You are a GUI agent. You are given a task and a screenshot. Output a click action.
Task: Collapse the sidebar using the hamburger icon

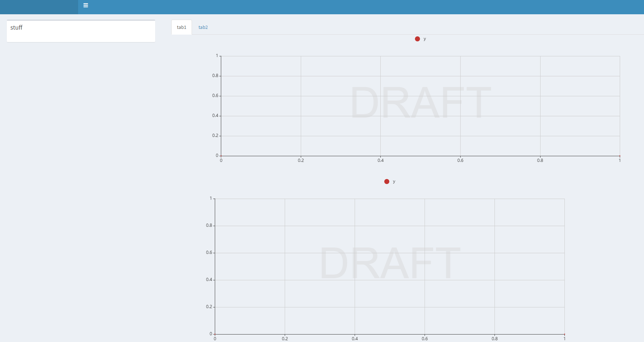tap(85, 5)
